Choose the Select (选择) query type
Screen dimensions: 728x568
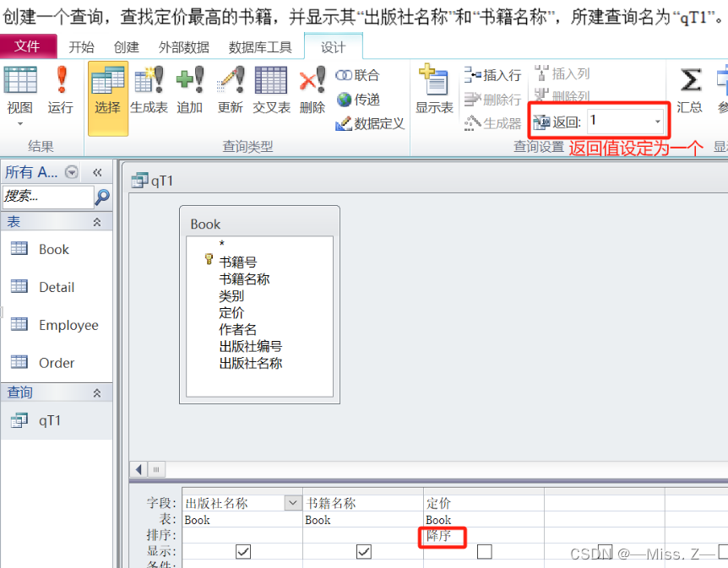108,99
